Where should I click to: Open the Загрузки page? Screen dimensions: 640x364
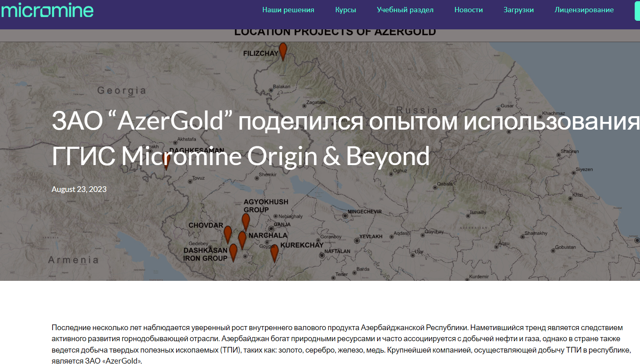click(519, 10)
